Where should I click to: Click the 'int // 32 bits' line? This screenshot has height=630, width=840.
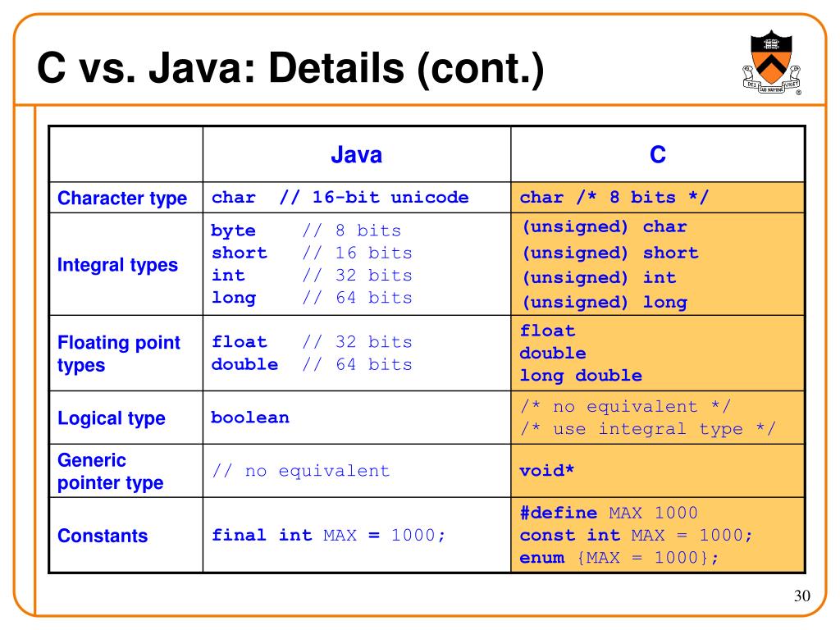tap(312, 276)
